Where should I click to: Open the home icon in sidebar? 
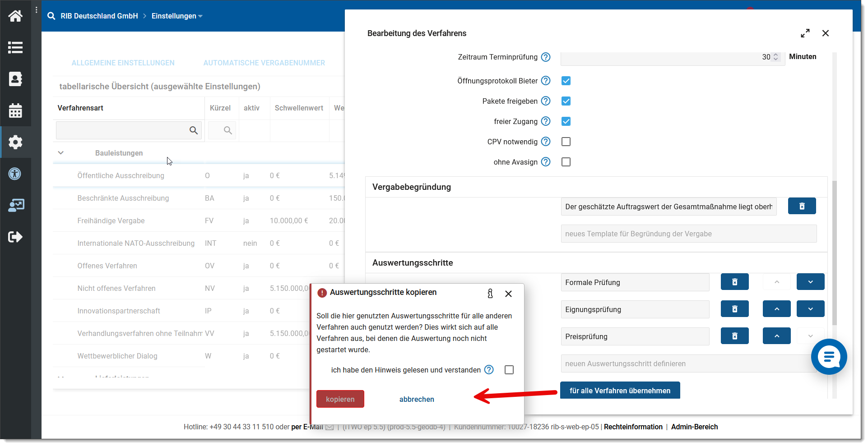[15, 16]
